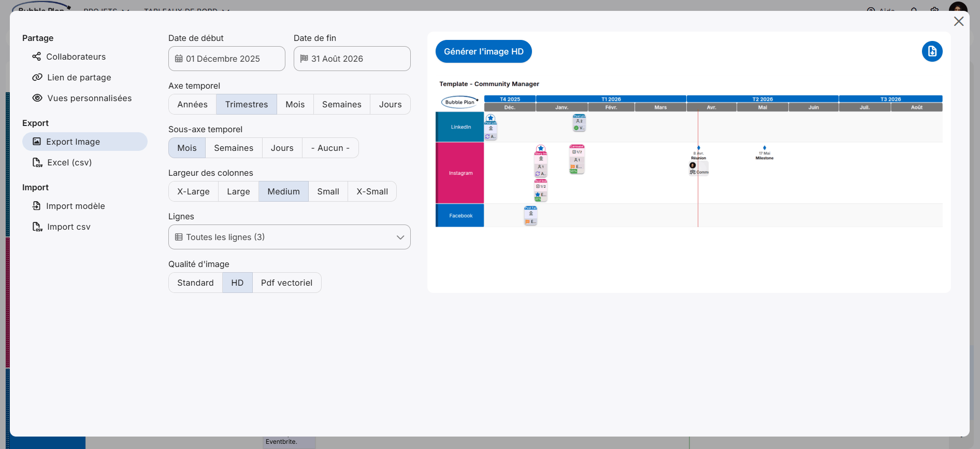Set sub-axis to Aucun

tap(330, 148)
